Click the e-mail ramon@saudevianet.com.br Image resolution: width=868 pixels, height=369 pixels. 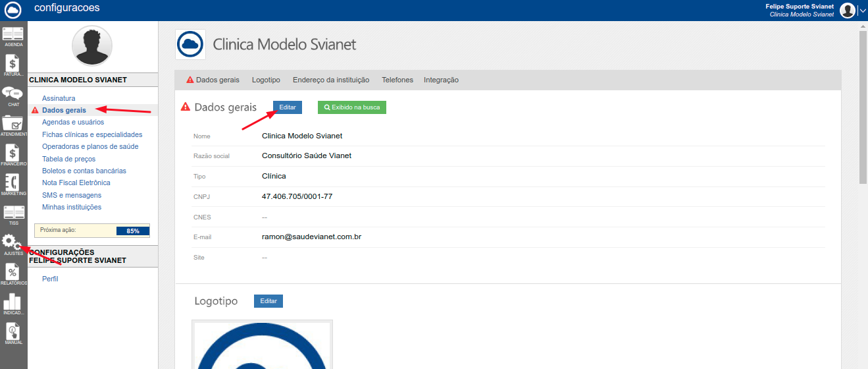[311, 237]
